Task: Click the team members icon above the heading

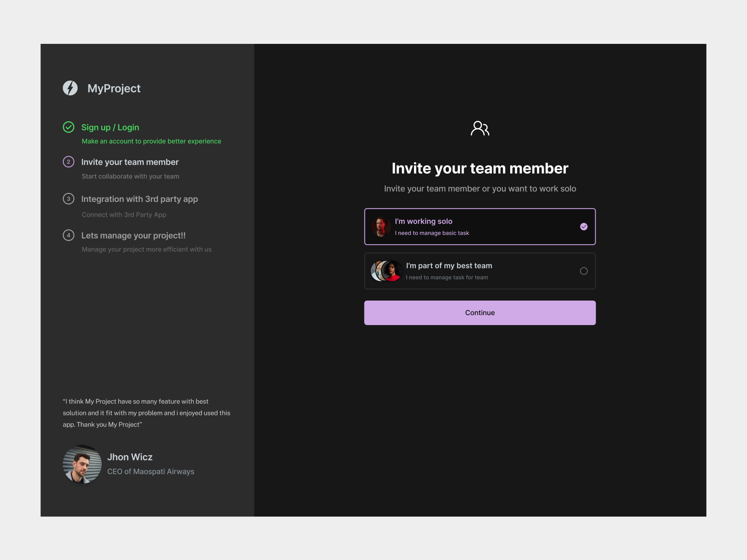Action: point(480,128)
